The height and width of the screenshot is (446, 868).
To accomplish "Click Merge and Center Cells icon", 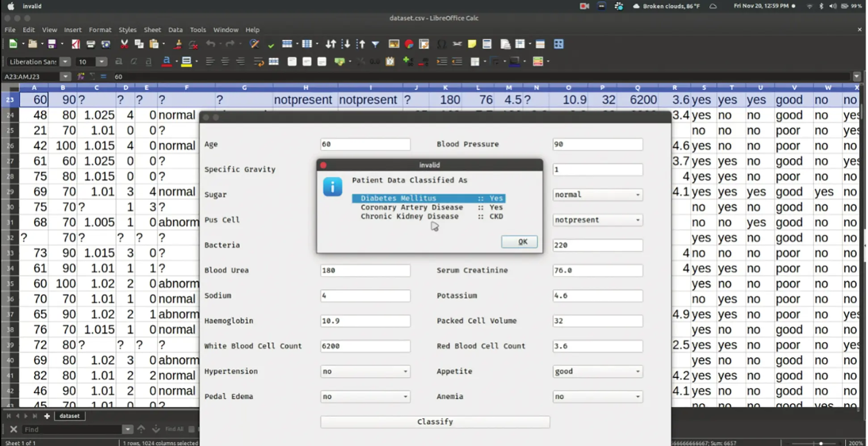I will [x=274, y=62].
